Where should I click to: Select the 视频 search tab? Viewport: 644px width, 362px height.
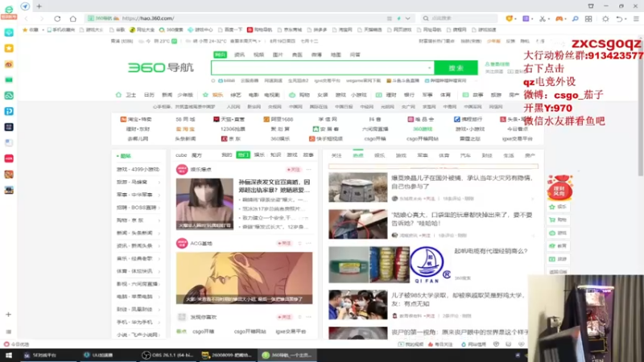pos(258,55)
